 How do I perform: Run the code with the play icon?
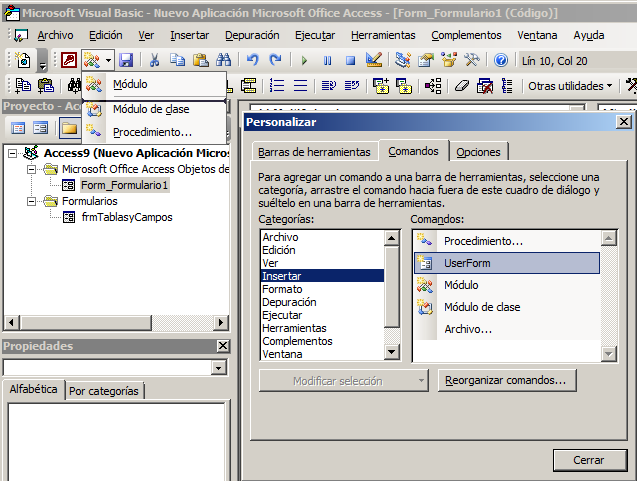[x=303, y=61]
